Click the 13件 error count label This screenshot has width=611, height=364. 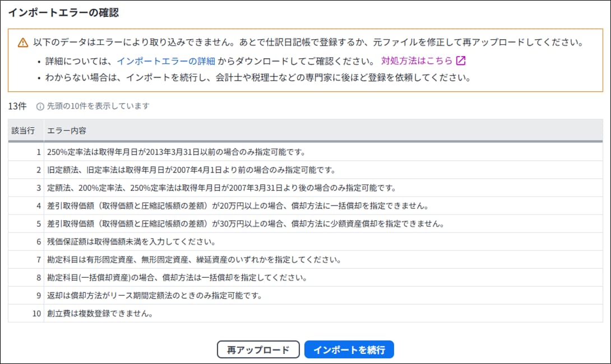[x=17, y=106]
